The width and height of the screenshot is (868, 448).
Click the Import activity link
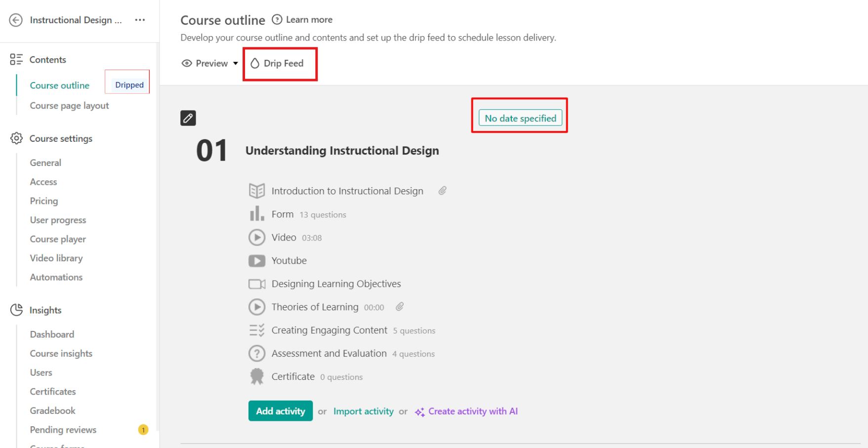pos(363,411)
